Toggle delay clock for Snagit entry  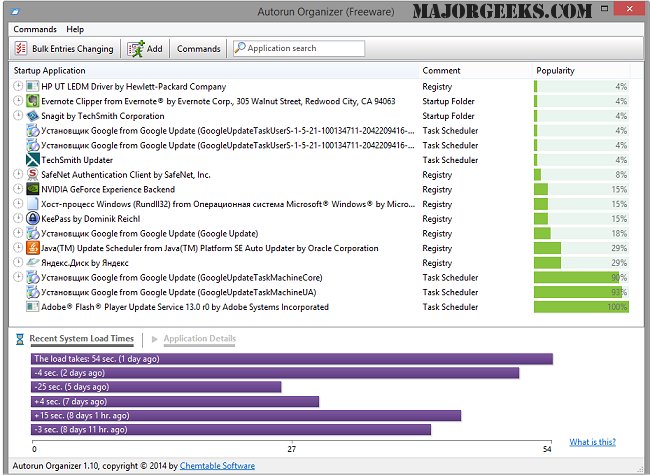coord(18,116)
